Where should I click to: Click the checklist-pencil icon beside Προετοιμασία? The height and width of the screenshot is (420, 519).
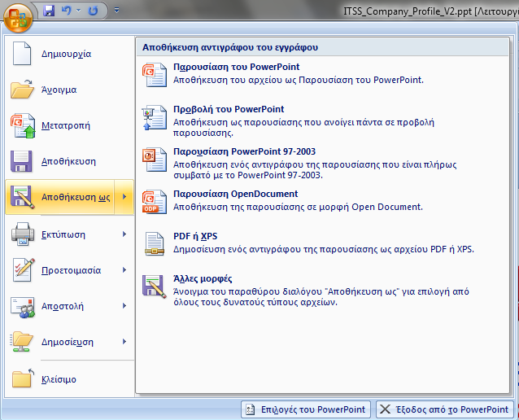tap(23, 269)
